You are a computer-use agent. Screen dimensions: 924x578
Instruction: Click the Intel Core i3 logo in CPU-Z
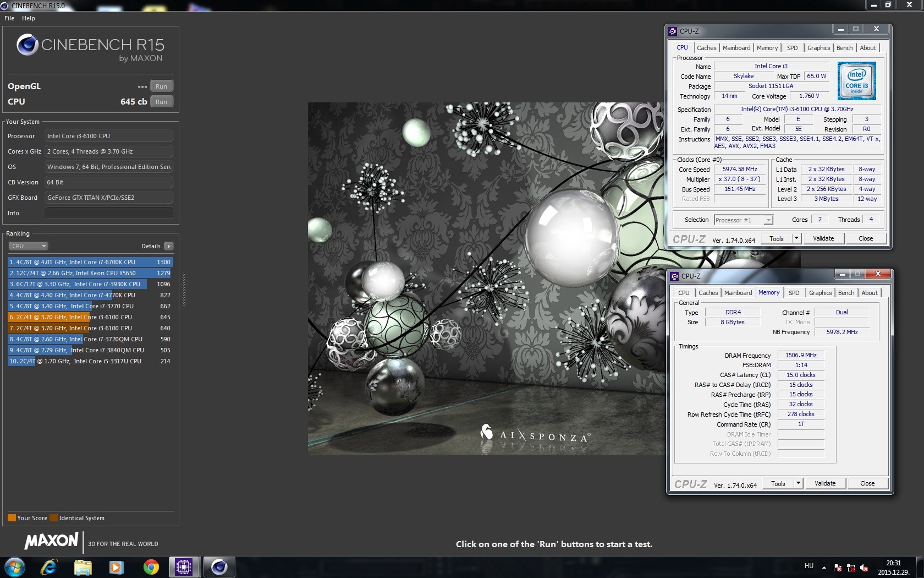tap(856, 81)
